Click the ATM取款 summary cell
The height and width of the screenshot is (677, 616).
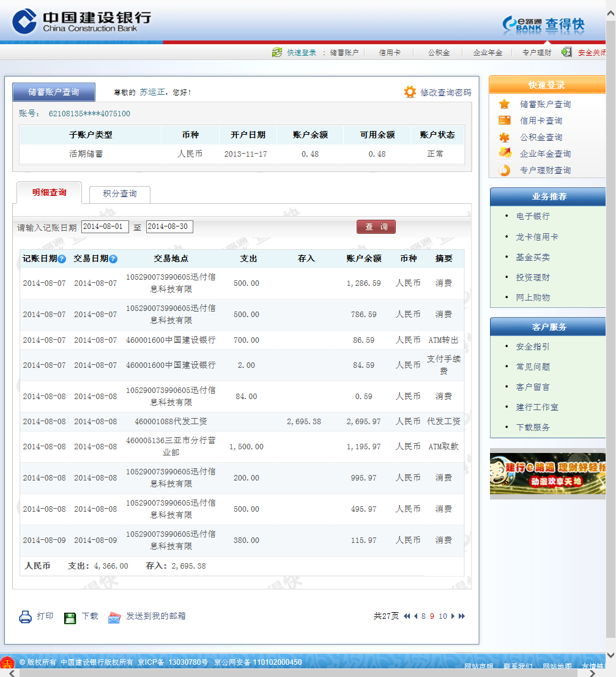(x=443, y=447)
